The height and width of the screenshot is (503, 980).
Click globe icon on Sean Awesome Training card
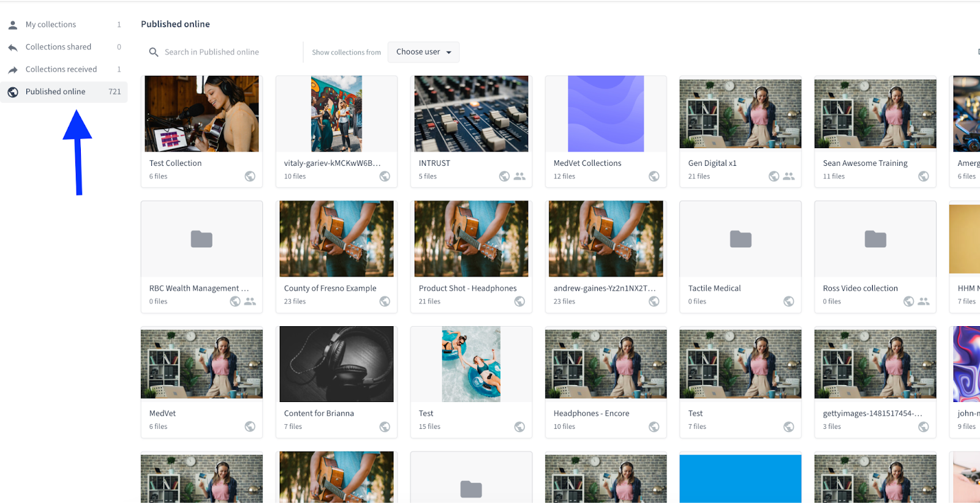[x=924, y=176]
